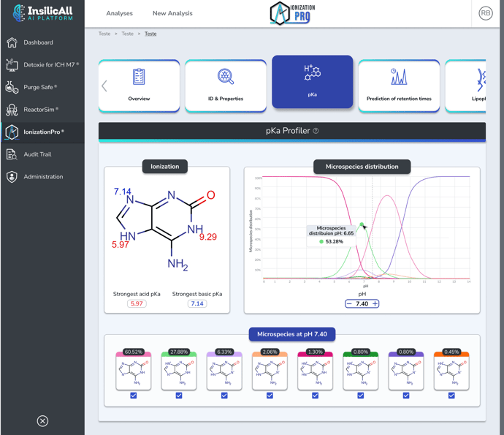Click the first Teste breadcrumb
504x435 pixels.
[x=104, y=34]
